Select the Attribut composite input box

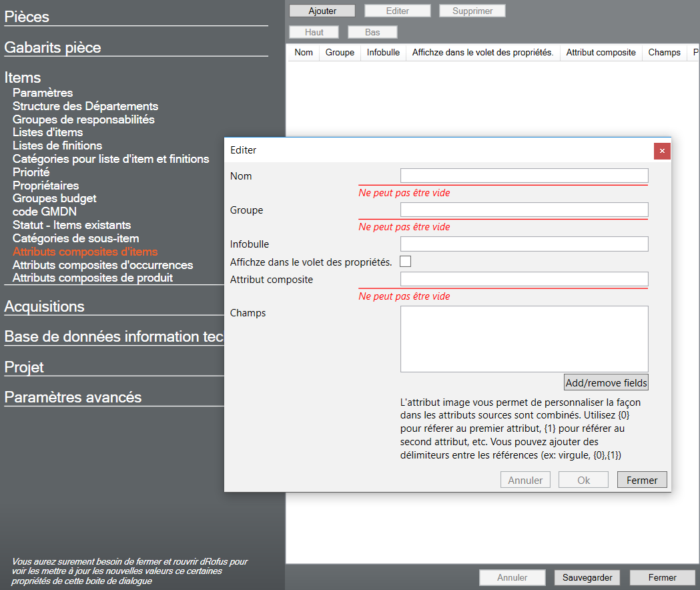[524, 279]
